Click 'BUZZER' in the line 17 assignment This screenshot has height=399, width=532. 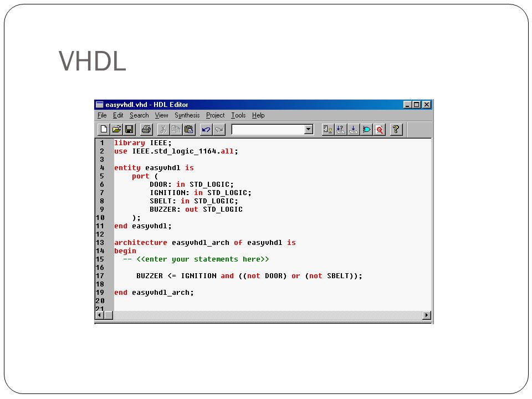(x=150, y=276)
